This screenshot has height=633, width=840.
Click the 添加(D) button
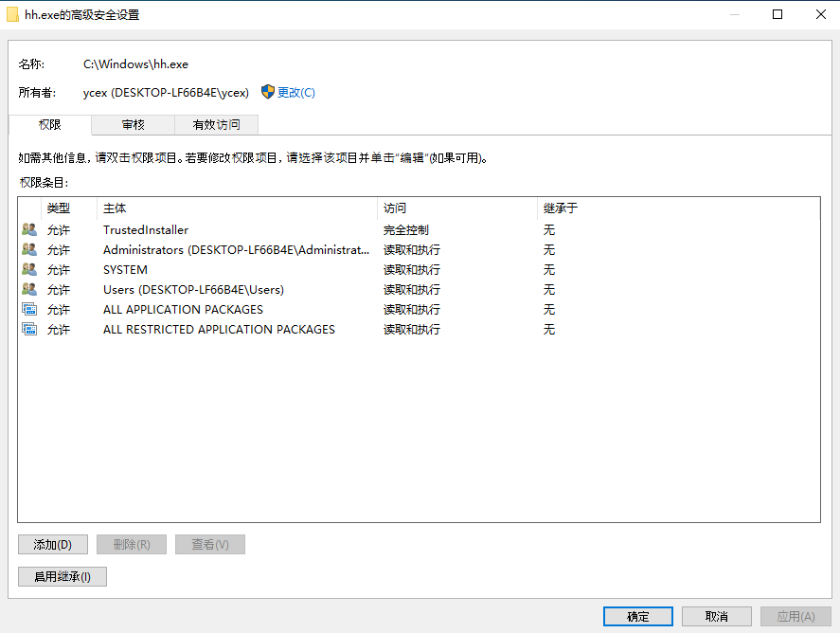[53, 545]
